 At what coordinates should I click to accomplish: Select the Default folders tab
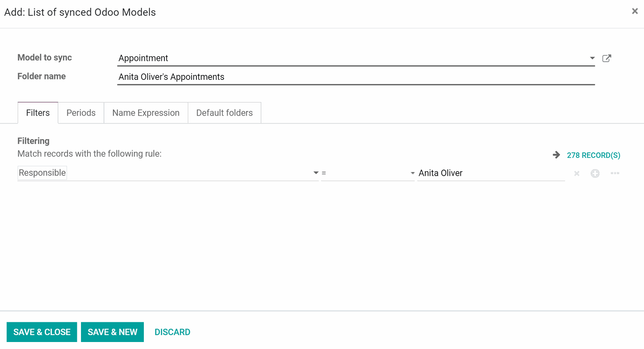click(224, 113)
